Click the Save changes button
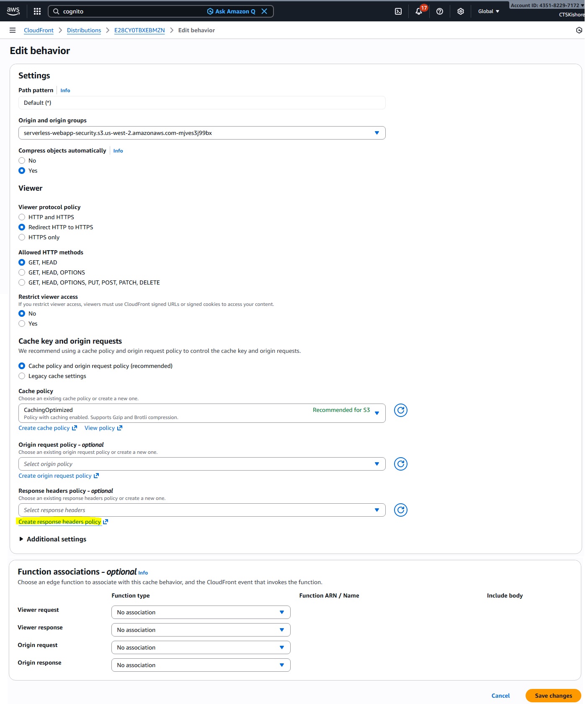588x704 pixels. (x=553, y=696)
